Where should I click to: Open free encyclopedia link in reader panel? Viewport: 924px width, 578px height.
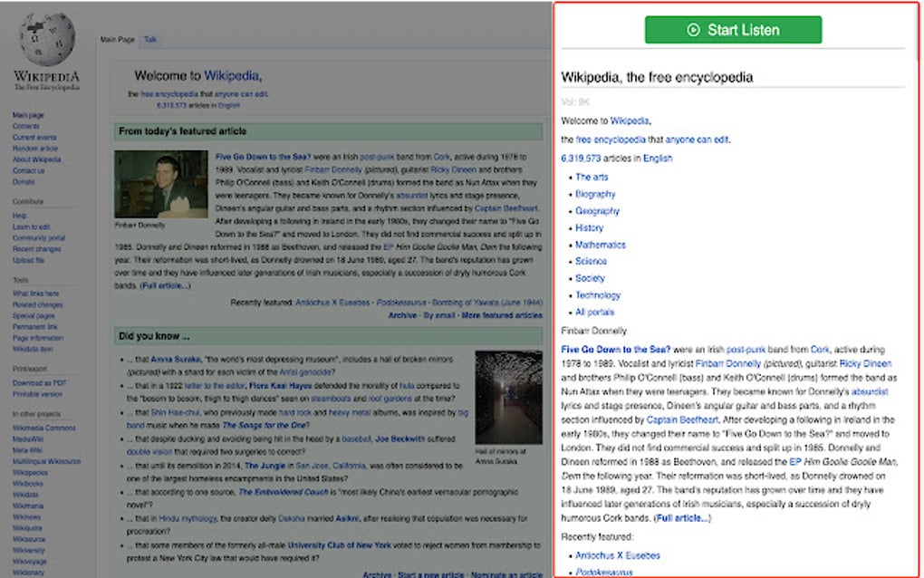coord(611,140)
